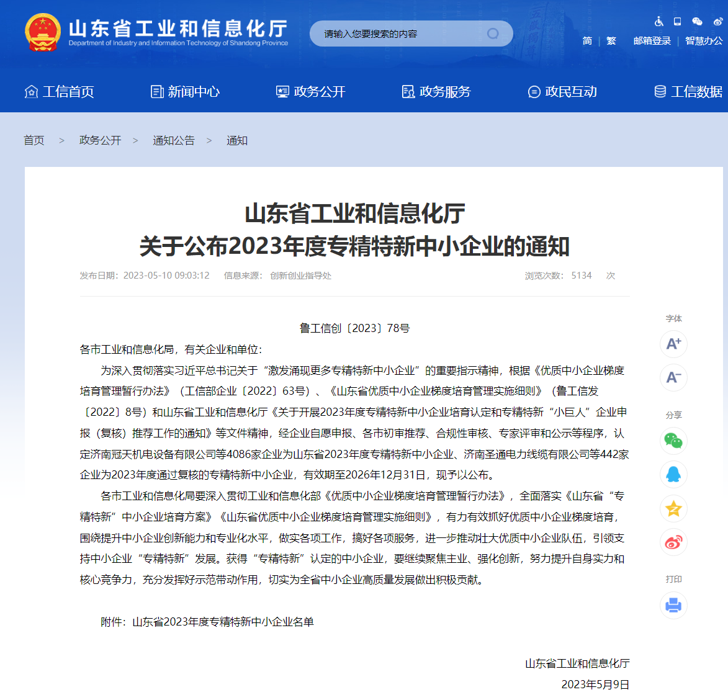The image size is (728, 700).
Task: Click 通知 at the breadcrumb end
Action: (237, 140)
